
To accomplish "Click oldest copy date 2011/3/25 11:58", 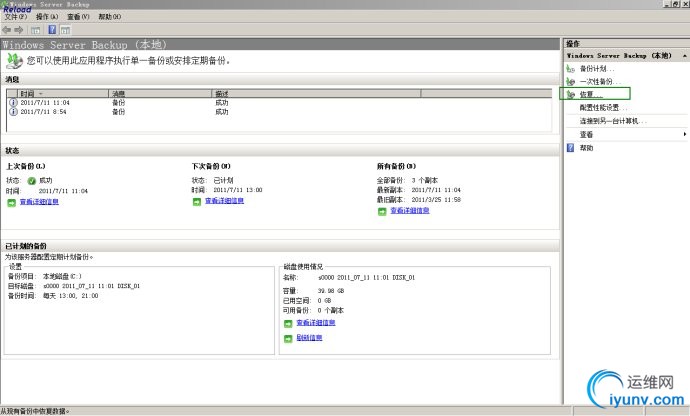I will (436, 200).
